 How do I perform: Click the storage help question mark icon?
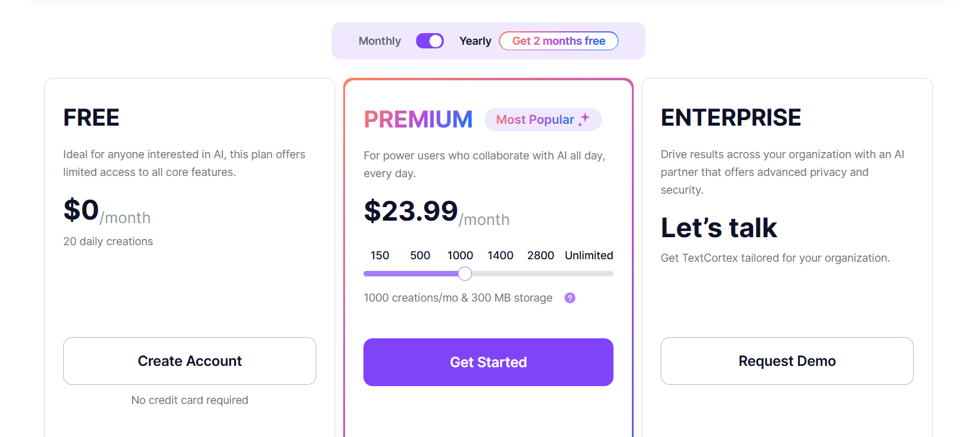570,298
